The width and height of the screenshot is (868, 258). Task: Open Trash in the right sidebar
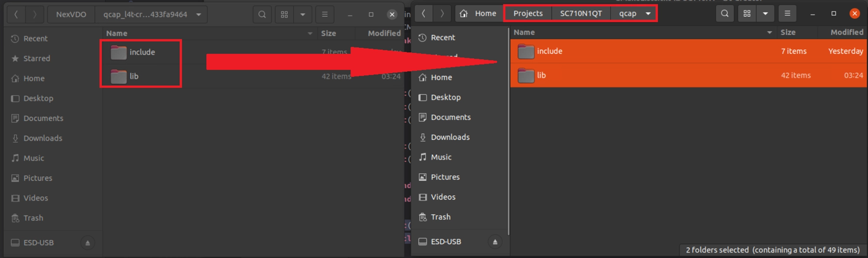440,217
